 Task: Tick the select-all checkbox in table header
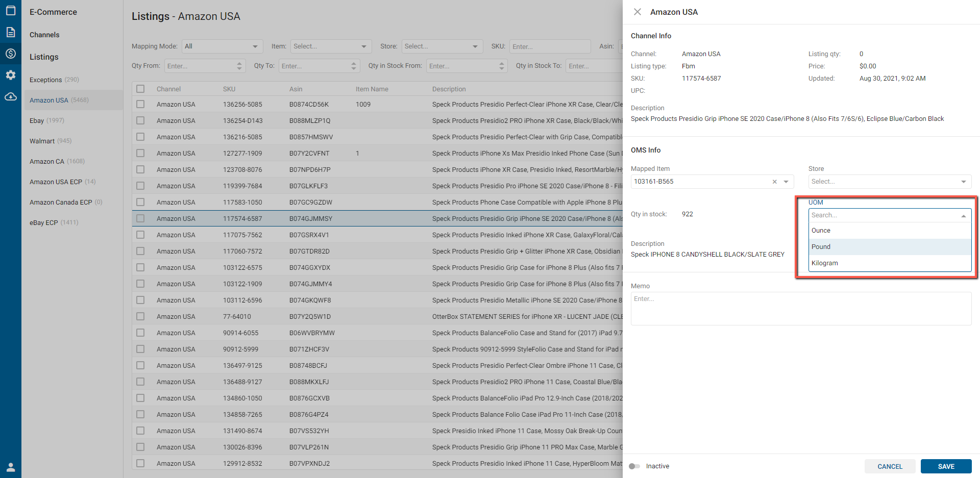click(140, 89)
